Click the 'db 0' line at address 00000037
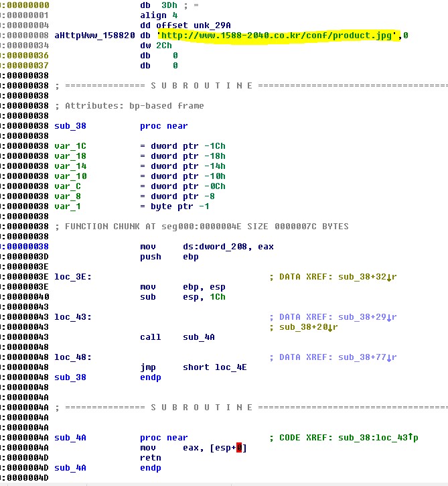This screenshot has height=486, width=448. [x=159, y=66]
